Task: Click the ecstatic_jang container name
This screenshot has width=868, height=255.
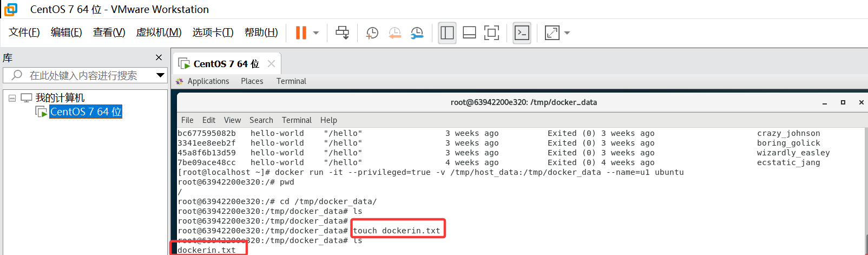Action: [x=788, y=162]
